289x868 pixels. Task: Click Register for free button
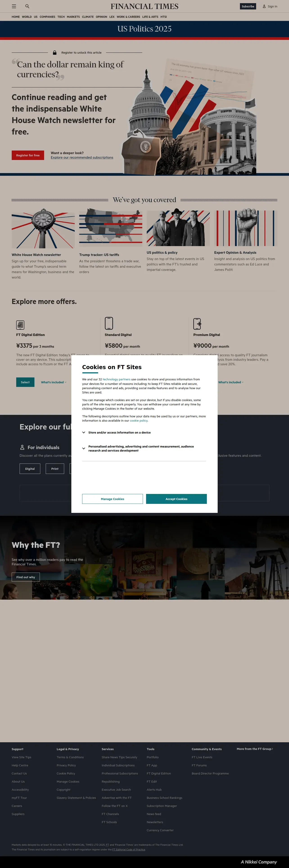pos(28,155)
